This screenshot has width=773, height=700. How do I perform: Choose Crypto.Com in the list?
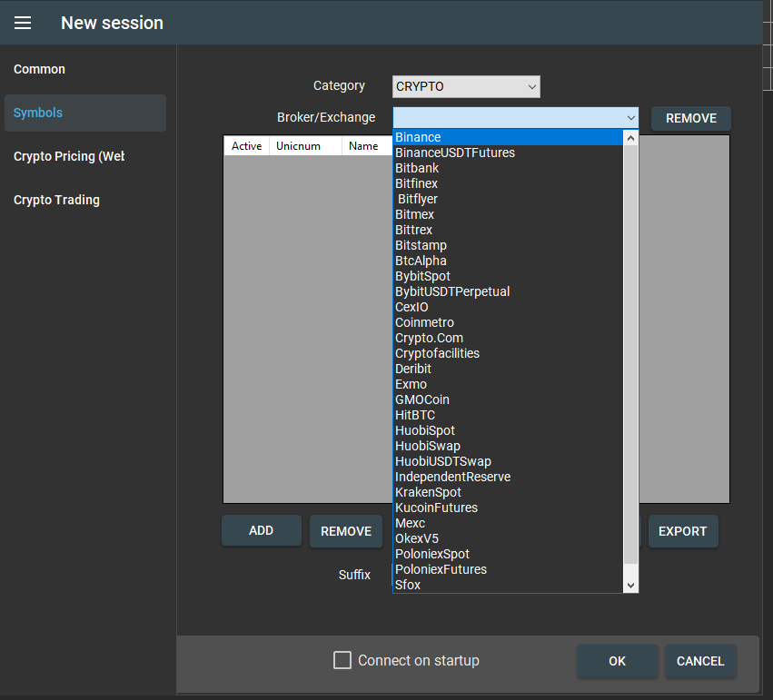click(509, 338)
